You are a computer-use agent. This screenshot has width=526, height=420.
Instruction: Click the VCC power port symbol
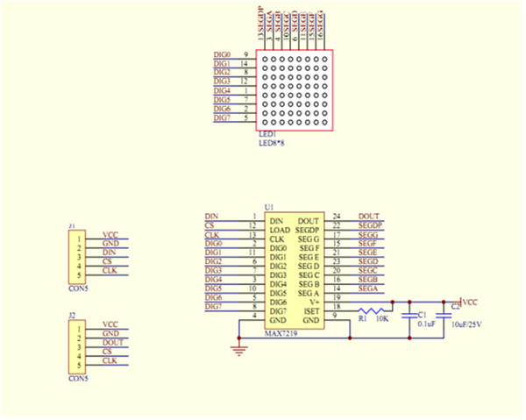coord(469,303)
